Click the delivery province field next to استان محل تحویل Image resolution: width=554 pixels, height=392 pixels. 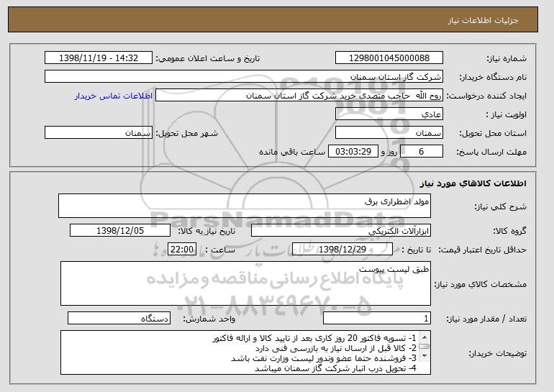point(389,133)
